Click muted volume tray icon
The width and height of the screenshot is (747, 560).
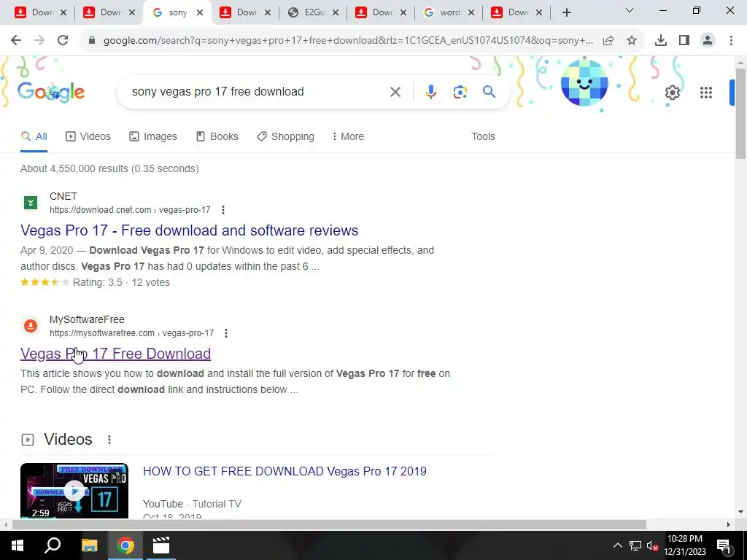[x=652, y=545]
